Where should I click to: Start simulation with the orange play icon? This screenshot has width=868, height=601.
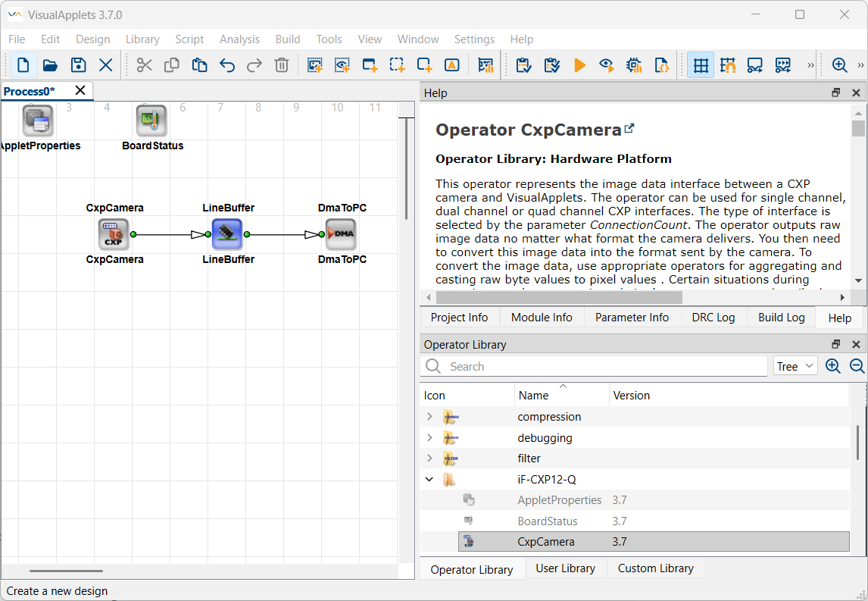pos(579,65)
